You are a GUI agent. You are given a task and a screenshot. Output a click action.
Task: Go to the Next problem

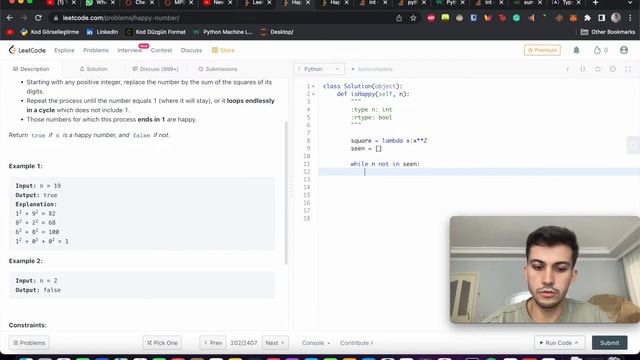(275, 343)
